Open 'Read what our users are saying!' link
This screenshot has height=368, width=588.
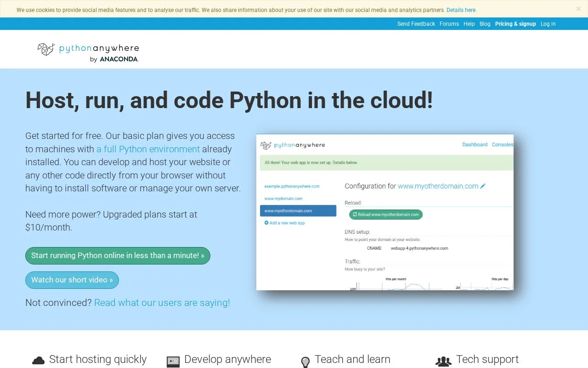162,303
